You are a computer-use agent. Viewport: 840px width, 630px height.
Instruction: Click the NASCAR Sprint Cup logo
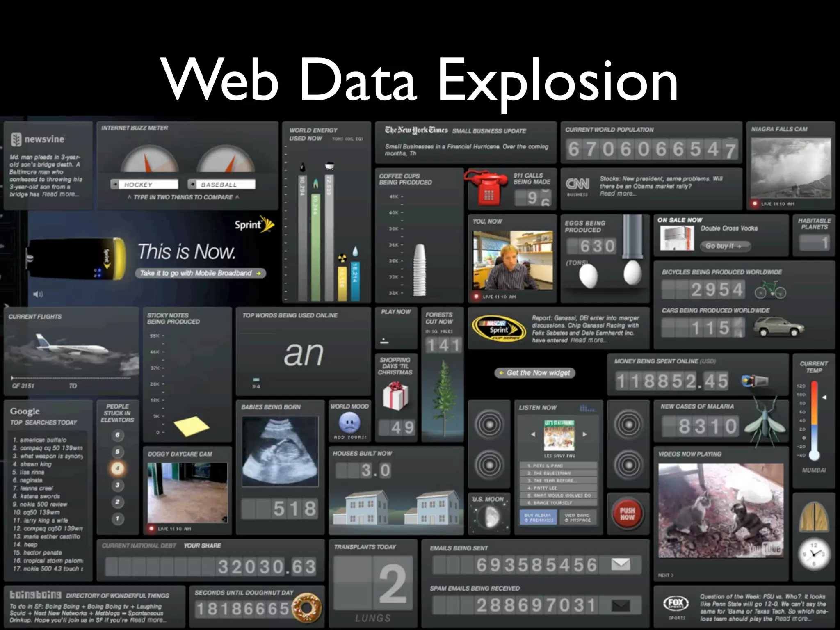(x=499, y=328)
